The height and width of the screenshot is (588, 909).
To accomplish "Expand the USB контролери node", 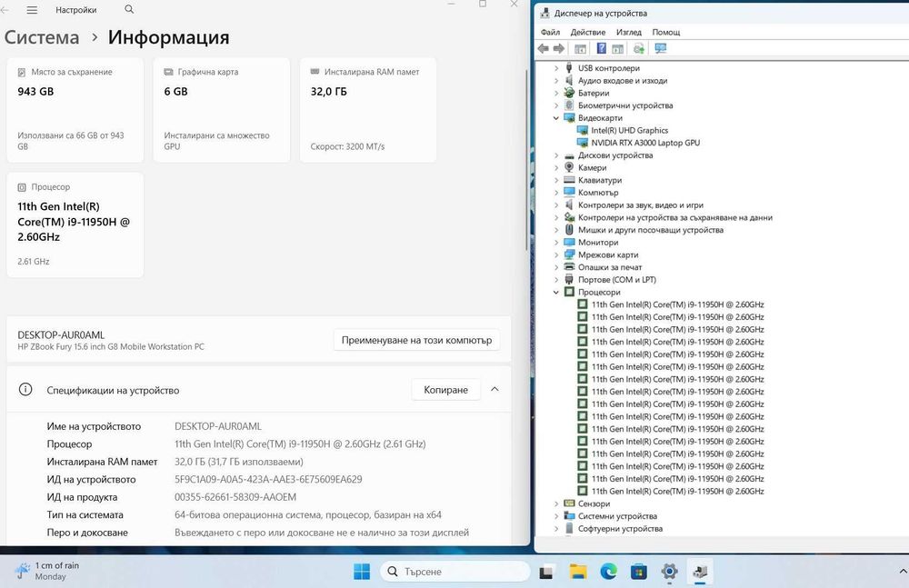I will point(556,68).
